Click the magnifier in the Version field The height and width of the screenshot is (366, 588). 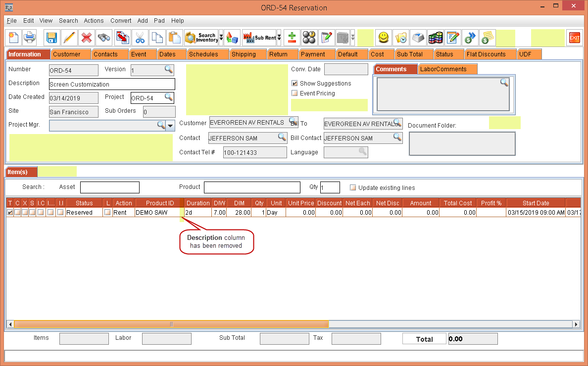(169, 69)
